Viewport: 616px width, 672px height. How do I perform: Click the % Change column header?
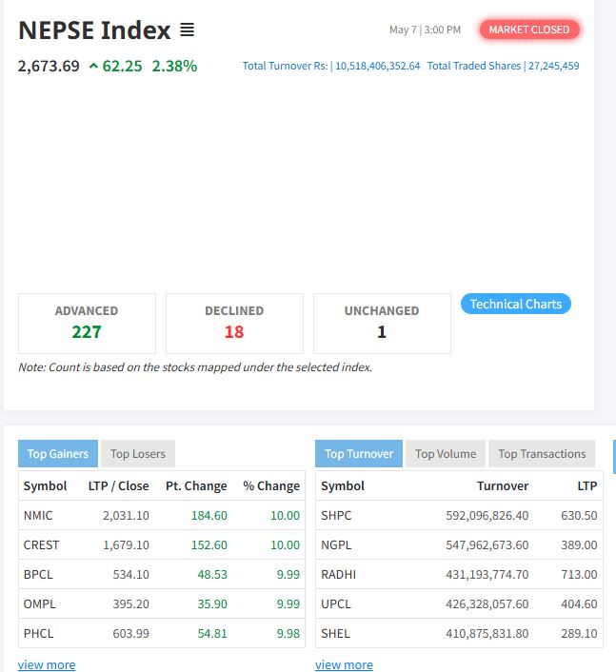(271, 485)
